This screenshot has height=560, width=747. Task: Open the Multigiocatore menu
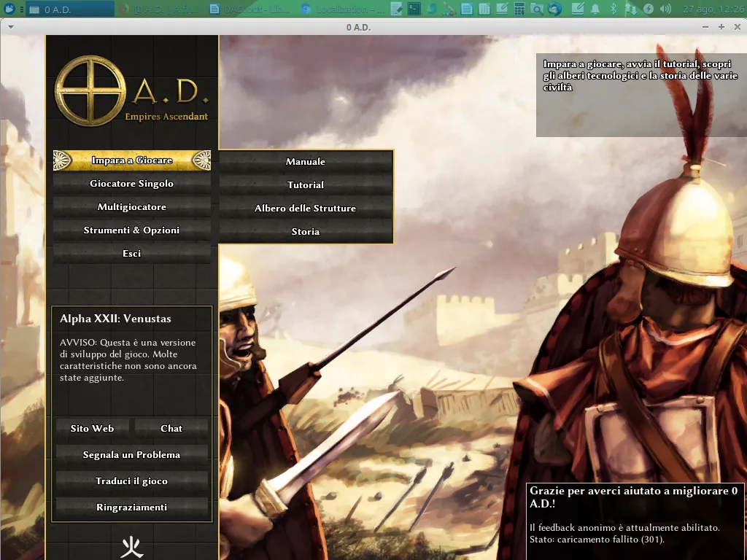pyautogui.click(x=132, y=206)
